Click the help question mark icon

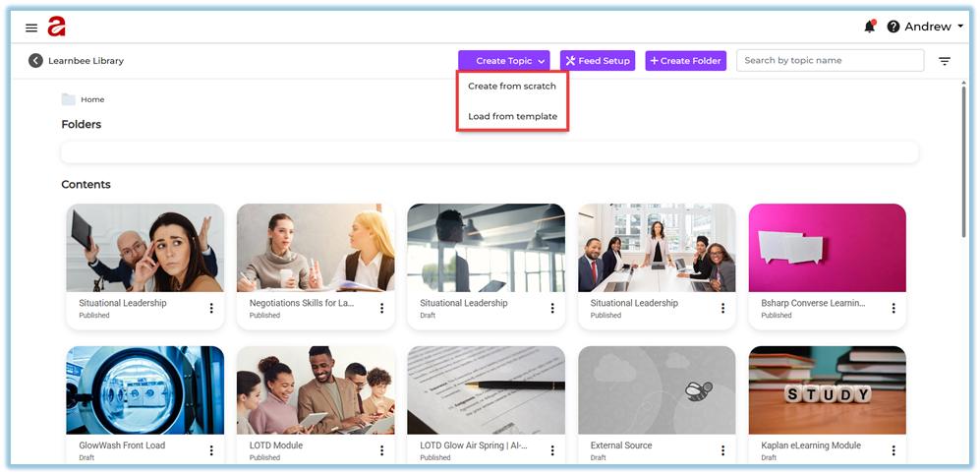click(x=894, y=28)
